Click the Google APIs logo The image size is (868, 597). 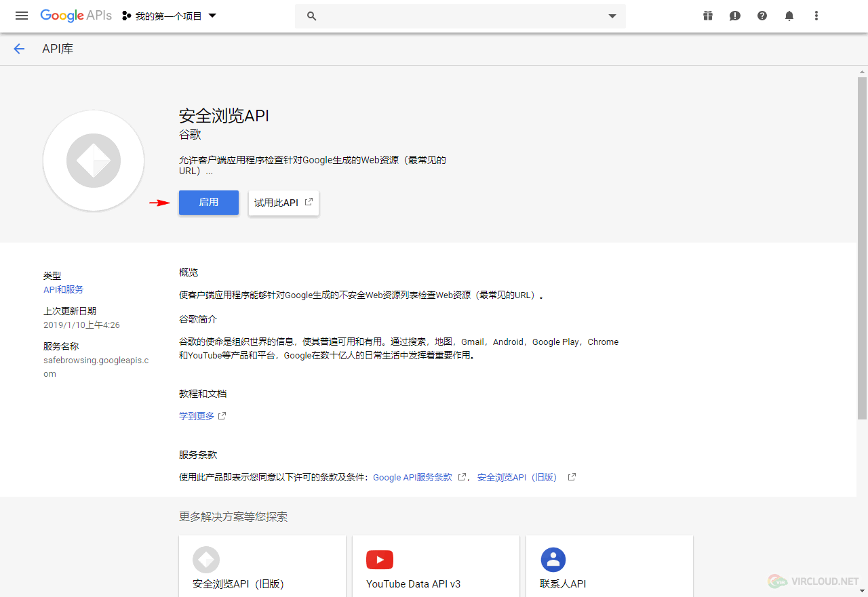[76, 16]
